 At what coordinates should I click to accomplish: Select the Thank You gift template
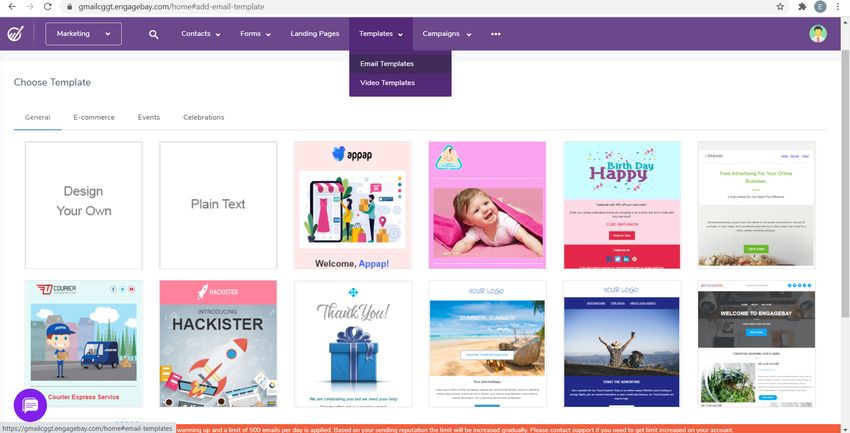pyautogui.click(x=353, y=344)
